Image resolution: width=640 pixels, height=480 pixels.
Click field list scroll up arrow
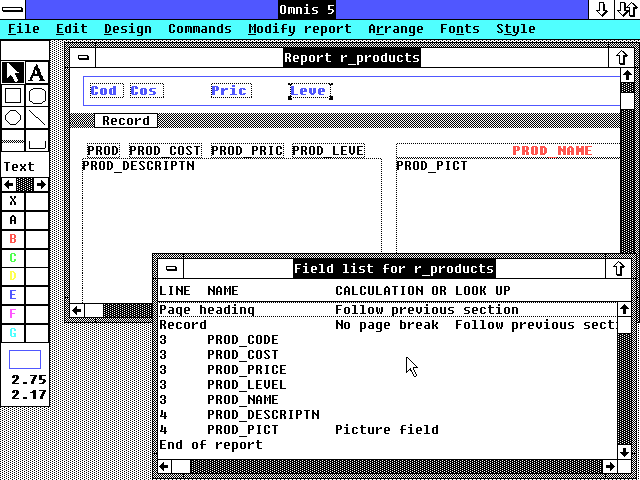(x=624, y=309)
